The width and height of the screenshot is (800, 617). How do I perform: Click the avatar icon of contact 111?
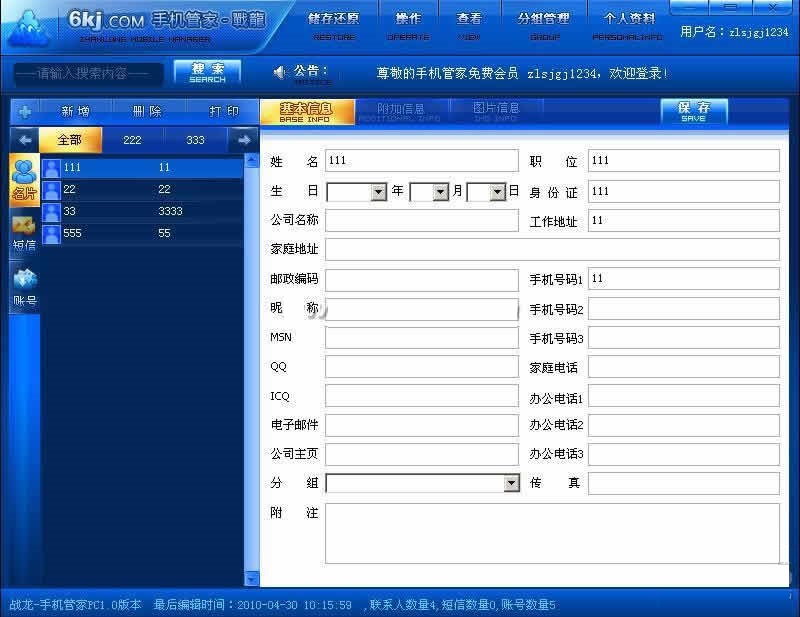point(51,168)
